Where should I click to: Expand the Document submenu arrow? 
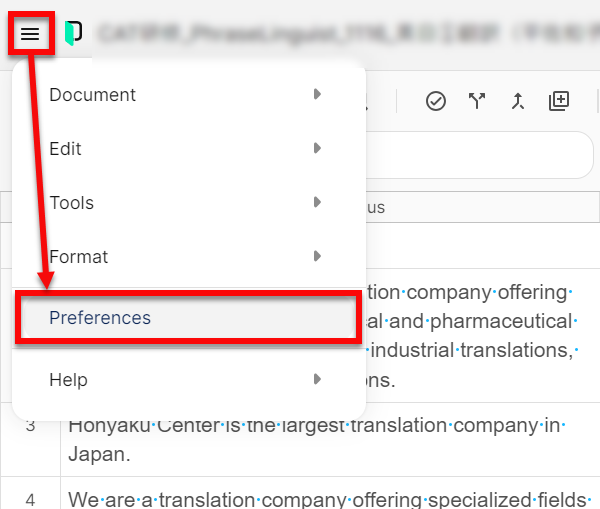click(317, 95)
